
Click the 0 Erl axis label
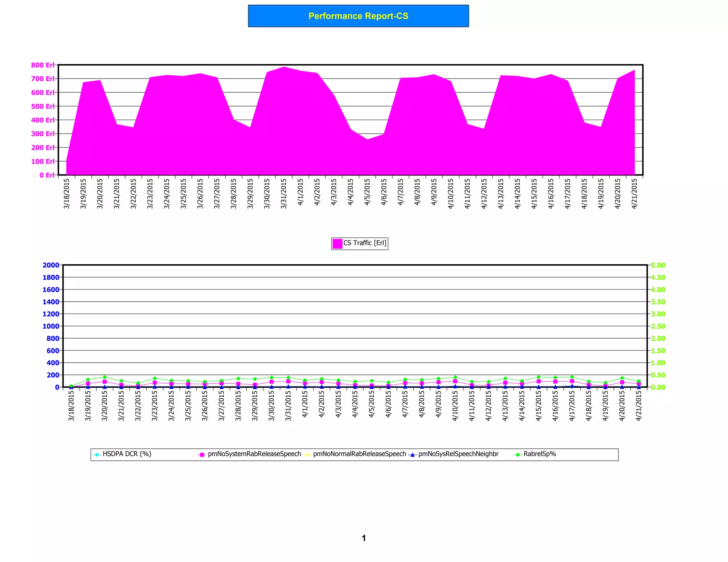(x=47, y=175)
